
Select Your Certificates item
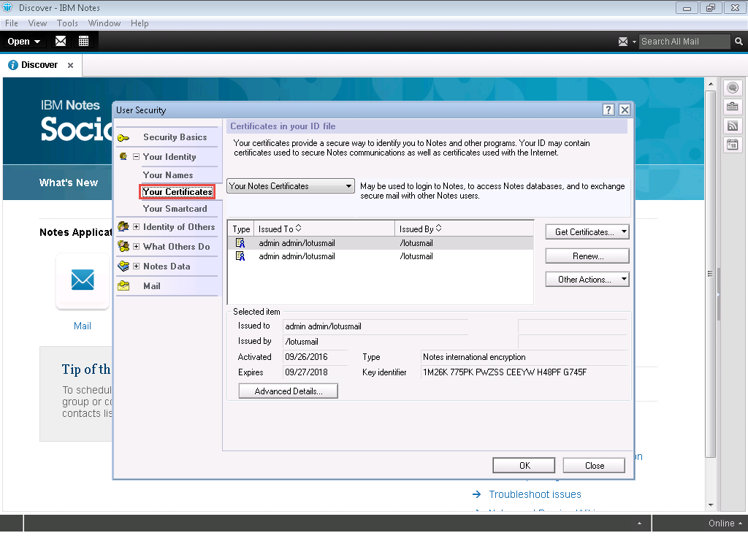[x=178, y=192]
